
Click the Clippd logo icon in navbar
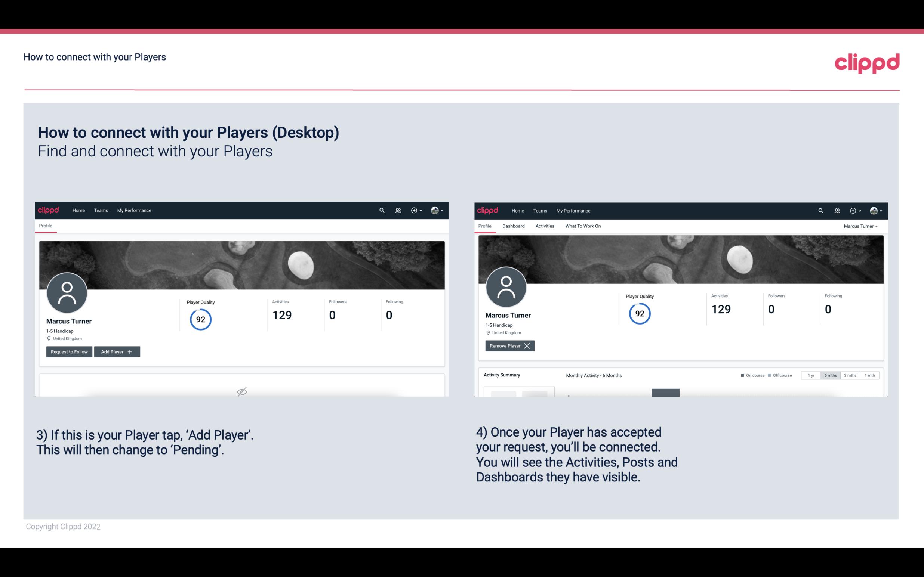pos(50,210)
